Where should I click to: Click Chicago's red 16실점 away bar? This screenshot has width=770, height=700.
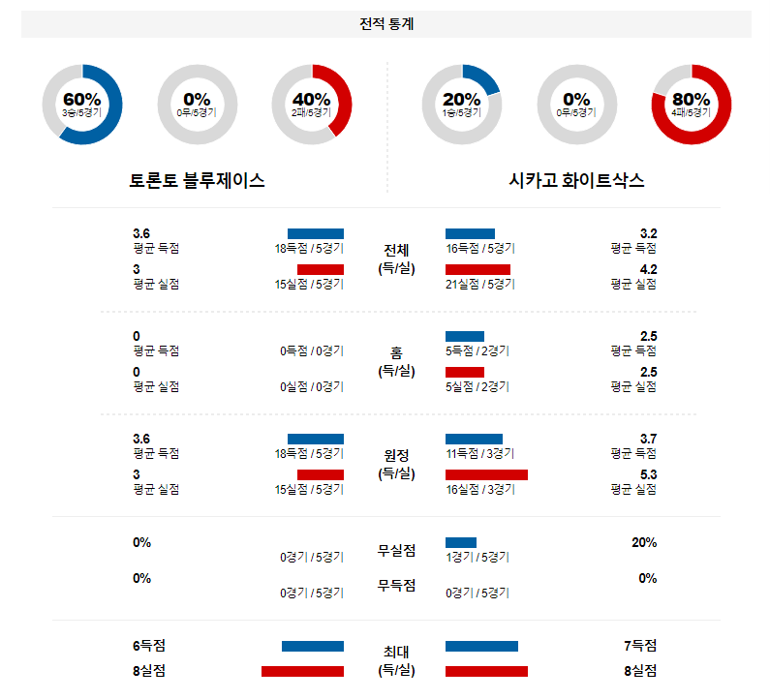point(486,474)
